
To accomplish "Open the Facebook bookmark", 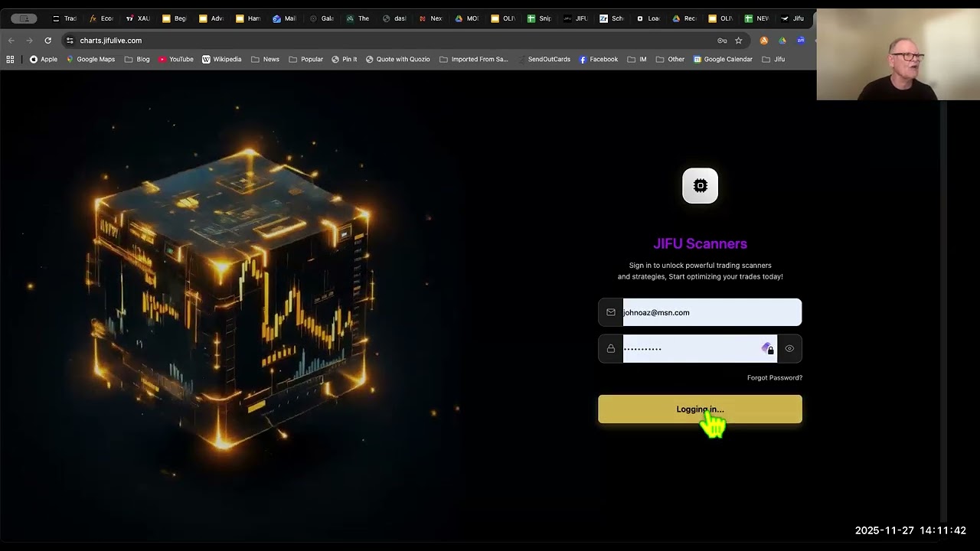I will tap(599, 59).
